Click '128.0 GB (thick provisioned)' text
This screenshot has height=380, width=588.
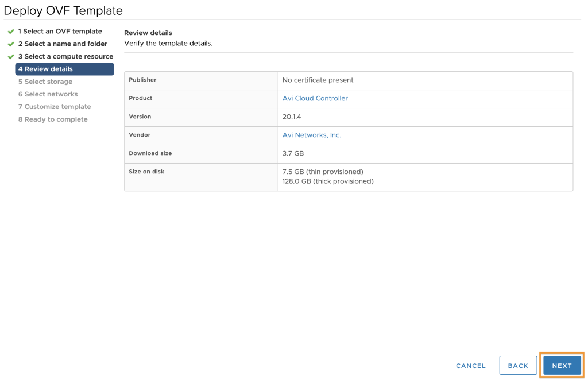[328, 181]
